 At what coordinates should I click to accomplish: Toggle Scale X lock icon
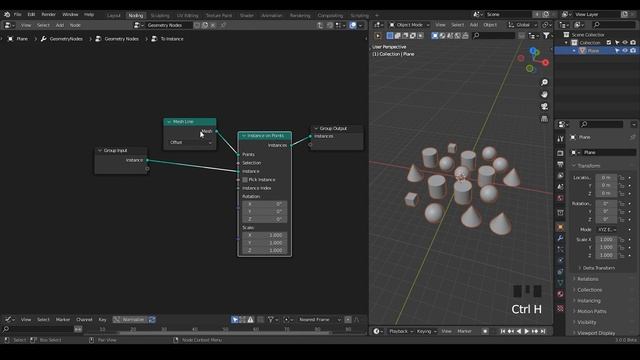[621, 240]
